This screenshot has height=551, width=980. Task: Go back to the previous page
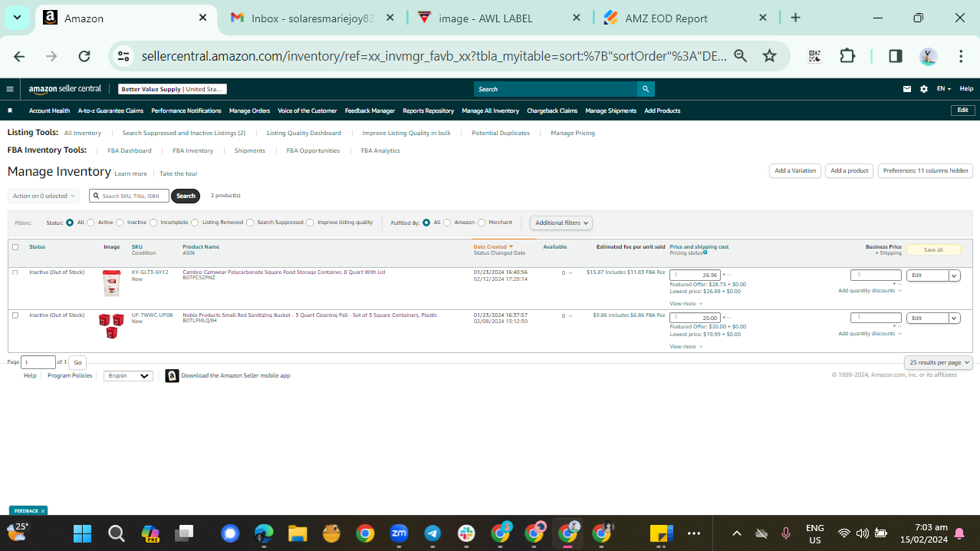tap(19, 56)
